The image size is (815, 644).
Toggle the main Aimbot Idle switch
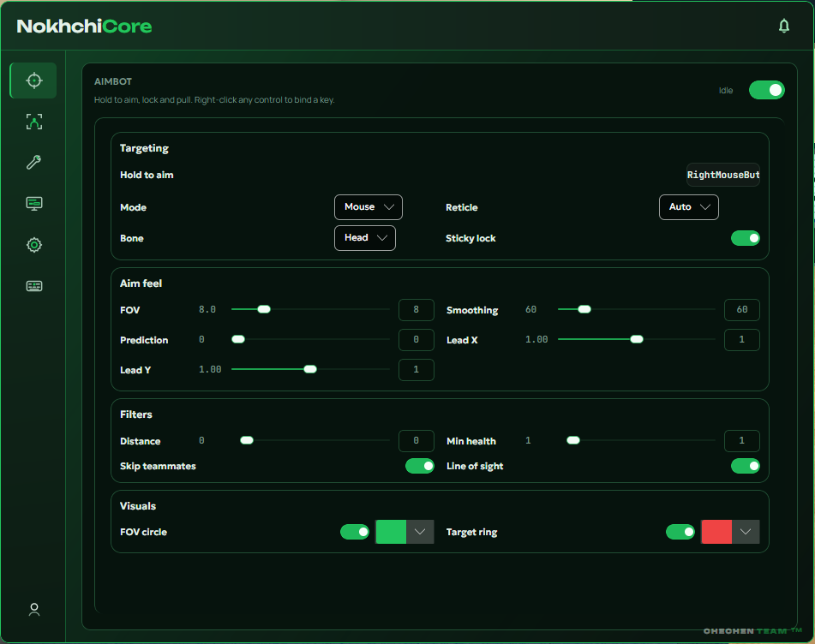(x=766, y=90)
